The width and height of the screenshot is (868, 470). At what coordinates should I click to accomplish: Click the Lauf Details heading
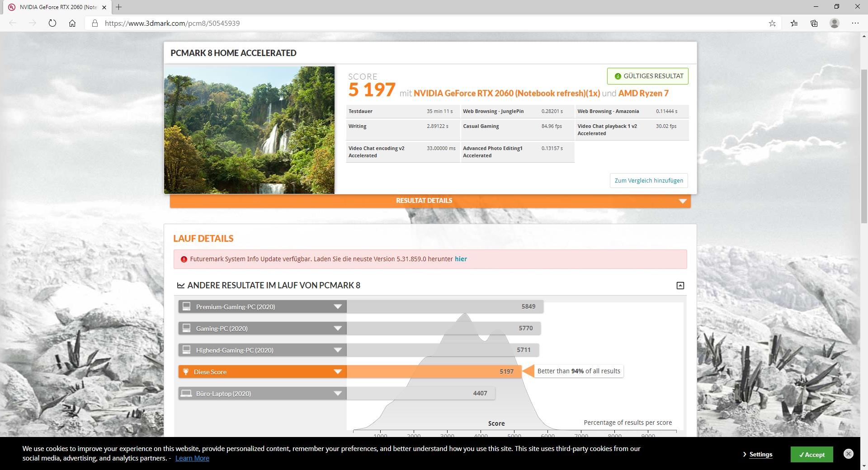pyautogui.click(x=203, y=239)
